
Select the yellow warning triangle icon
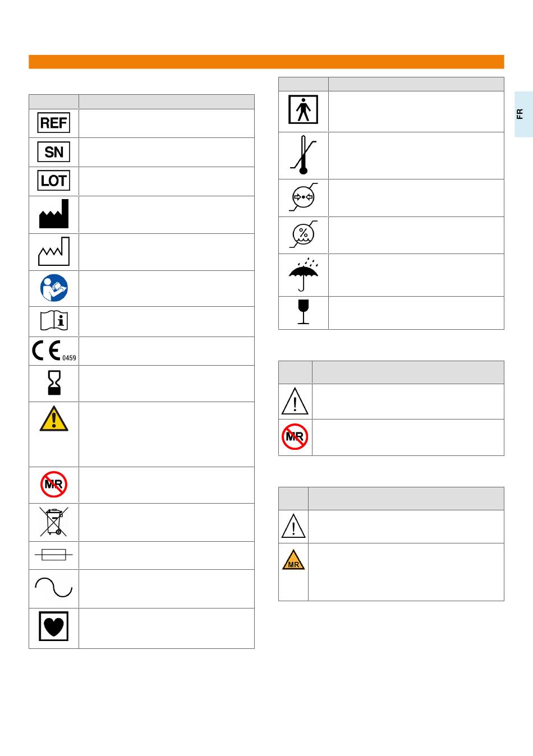(x=54, y=419)
